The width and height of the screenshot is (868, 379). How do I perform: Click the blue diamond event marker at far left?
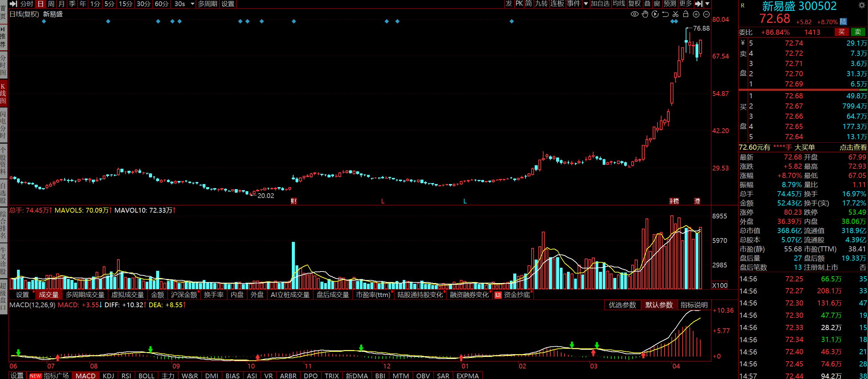[44, 21]
